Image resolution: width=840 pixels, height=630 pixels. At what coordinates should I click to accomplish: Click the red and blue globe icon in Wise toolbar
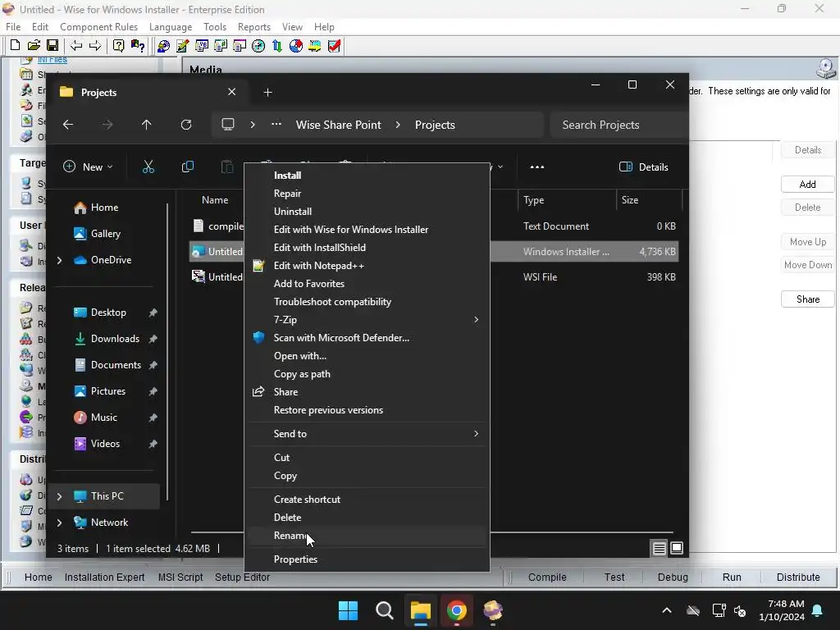pos(295,46)
